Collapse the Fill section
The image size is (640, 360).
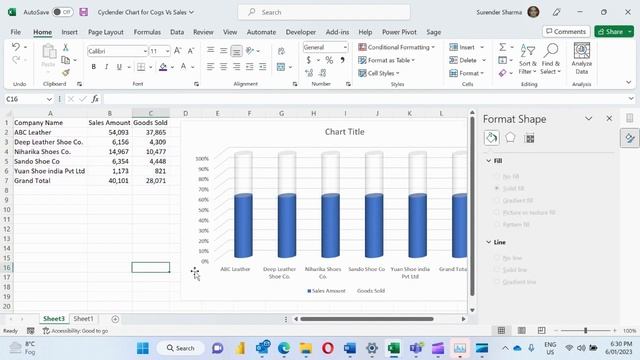(489, 161)
